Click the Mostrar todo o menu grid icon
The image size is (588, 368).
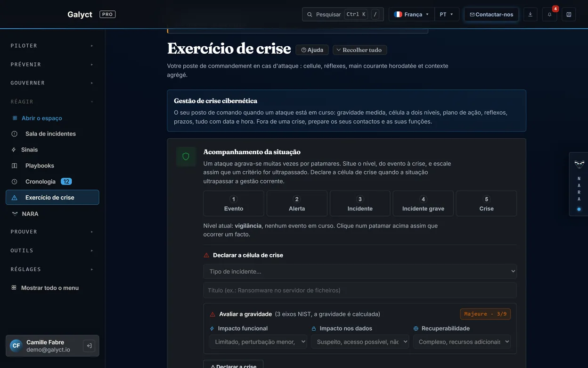coord(14,288)
